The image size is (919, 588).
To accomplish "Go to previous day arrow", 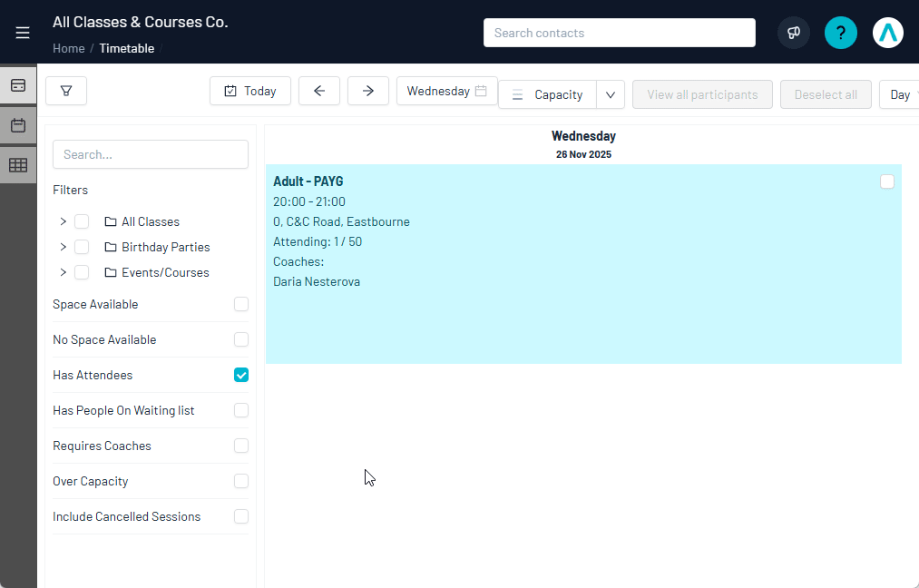I will [319, 91].
